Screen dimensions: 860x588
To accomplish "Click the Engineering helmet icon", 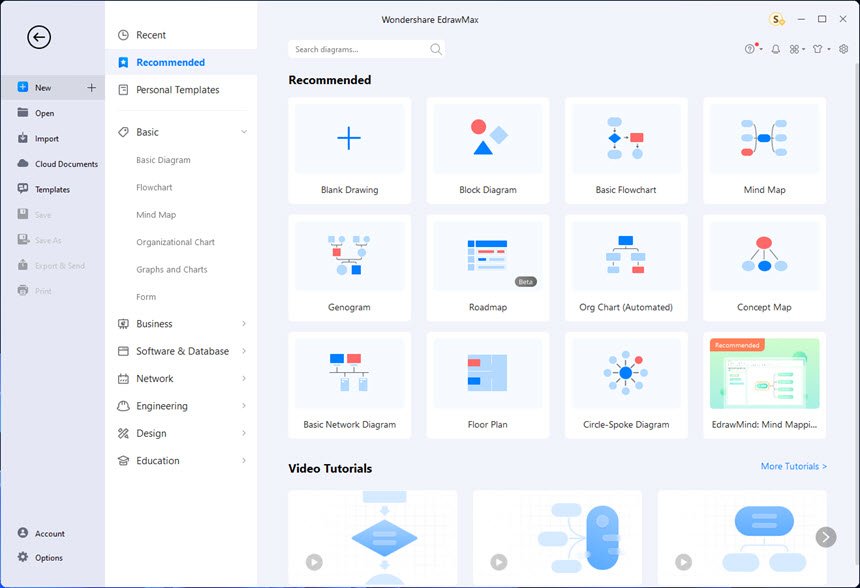I will (123, 406).
